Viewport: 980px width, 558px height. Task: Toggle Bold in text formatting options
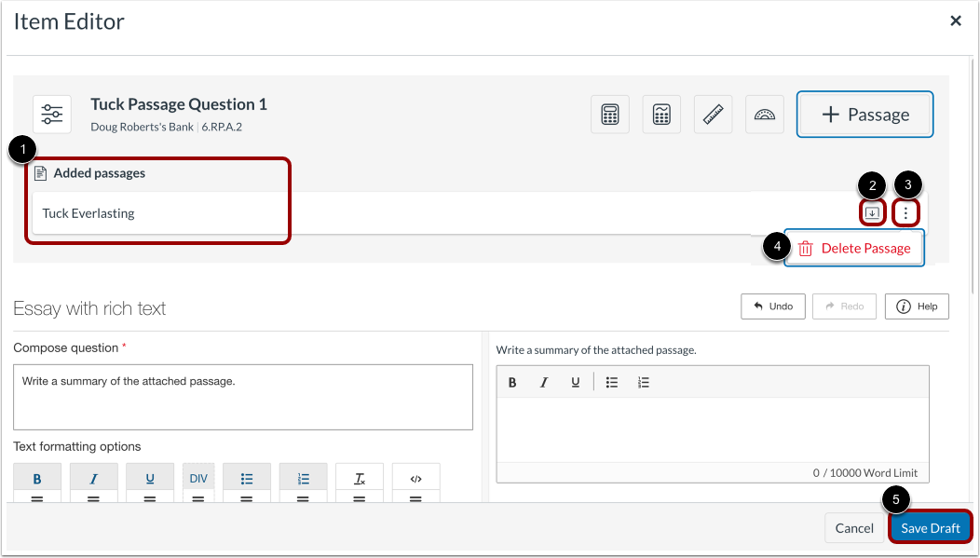(x=37, y=479)
